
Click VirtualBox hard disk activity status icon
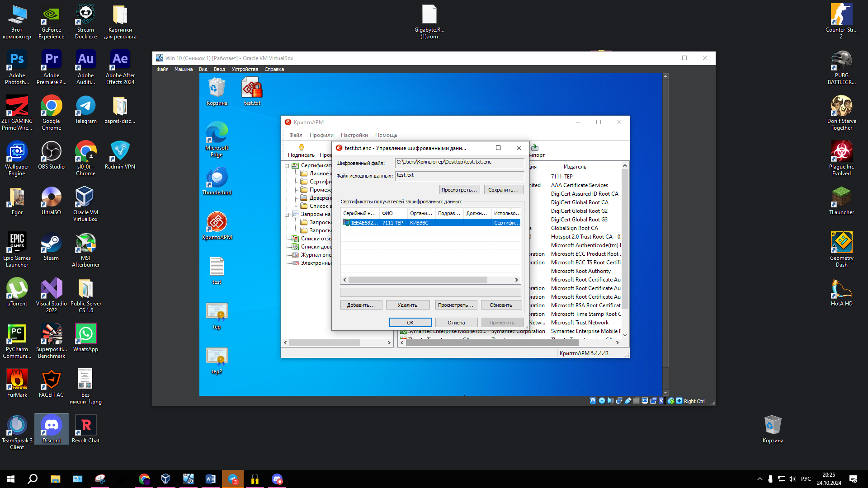click(x=593, y=401)
